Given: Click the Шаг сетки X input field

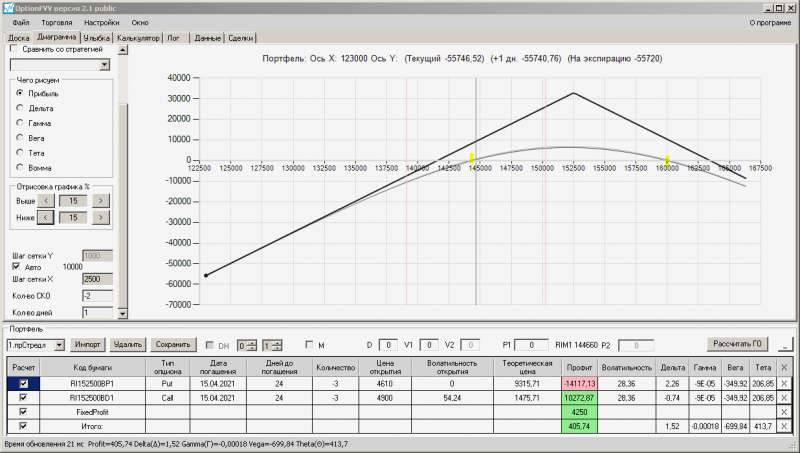Looking at the screenshot, I should (x=97, y=279).
